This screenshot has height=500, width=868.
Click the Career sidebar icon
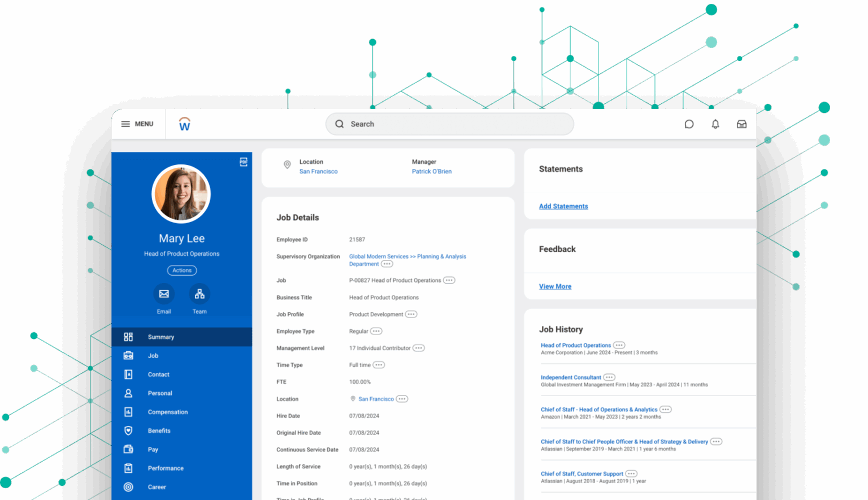point(128,486)
